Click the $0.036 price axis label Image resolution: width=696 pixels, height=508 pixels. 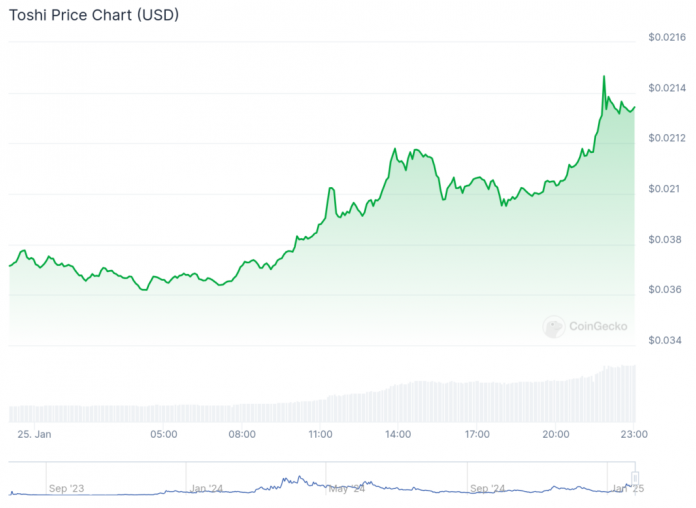(x=664, y=290)
